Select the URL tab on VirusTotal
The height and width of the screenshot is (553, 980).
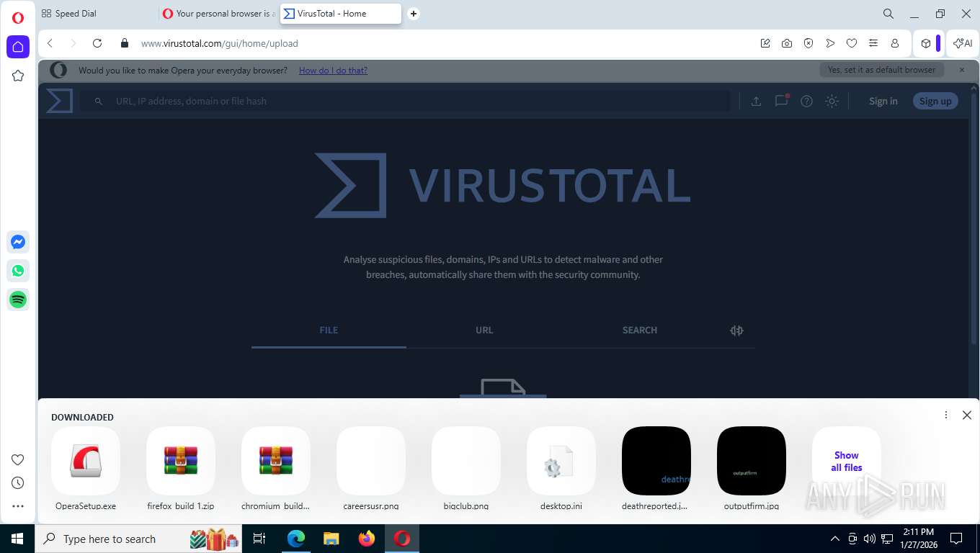(484, 331)
